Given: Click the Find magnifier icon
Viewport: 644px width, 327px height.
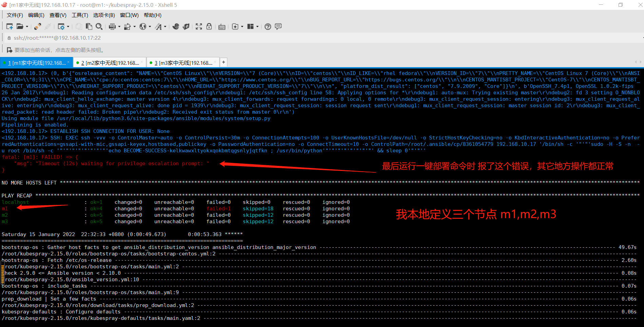Looking at the screenshot, I should click(x=99, y=26).
